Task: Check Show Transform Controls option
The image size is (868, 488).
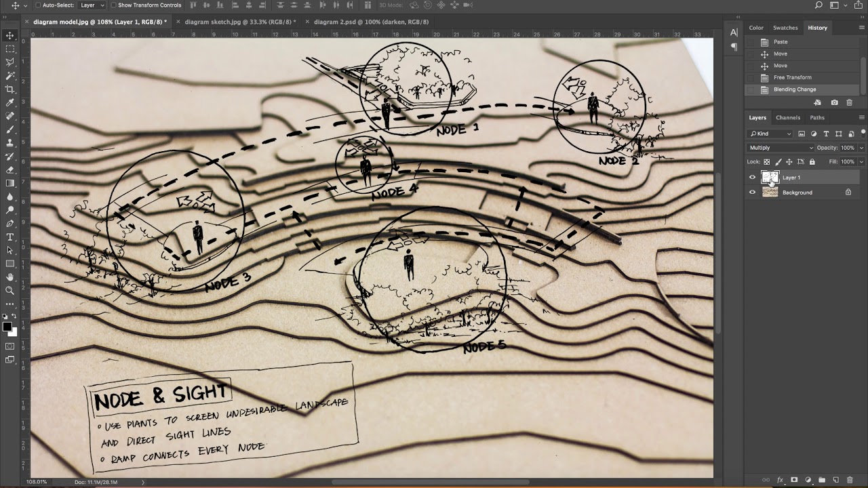Action: click(113, 5)
